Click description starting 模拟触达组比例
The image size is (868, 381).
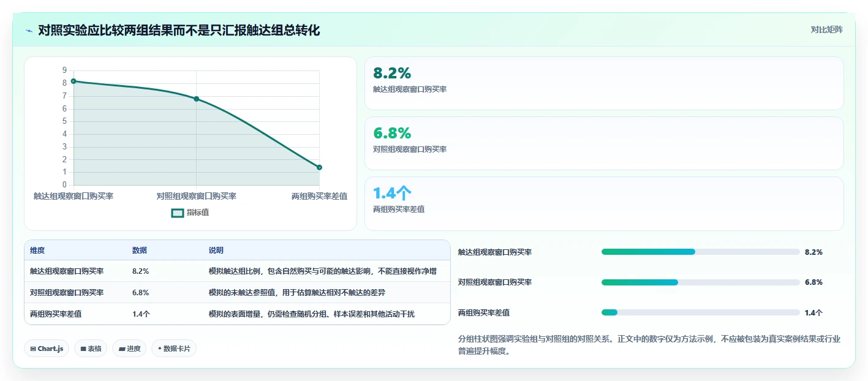click(322, 271)
